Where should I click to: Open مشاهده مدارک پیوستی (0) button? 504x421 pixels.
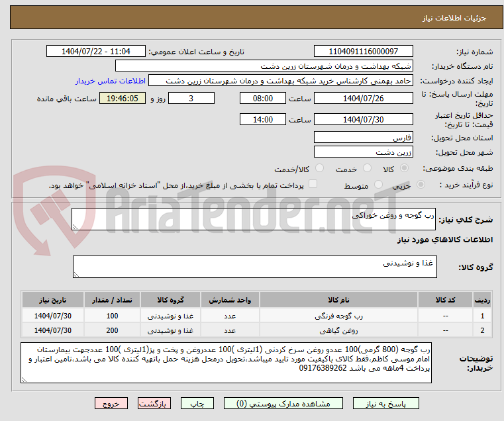[283, 403]
